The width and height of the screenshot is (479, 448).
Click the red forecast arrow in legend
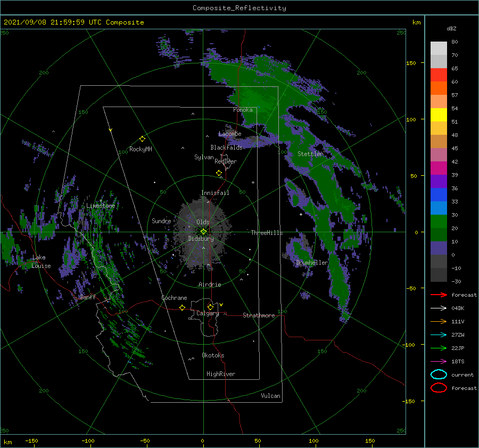pos(439,295)
